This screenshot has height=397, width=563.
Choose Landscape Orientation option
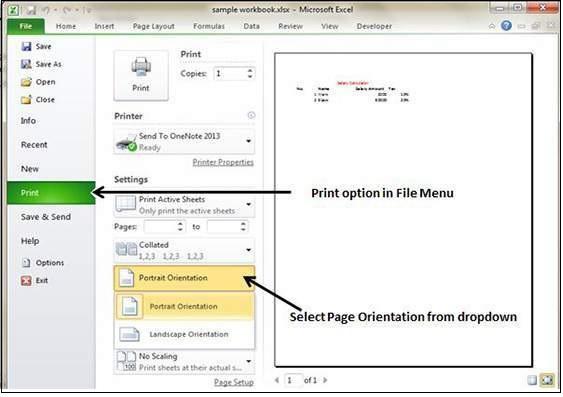185,335
